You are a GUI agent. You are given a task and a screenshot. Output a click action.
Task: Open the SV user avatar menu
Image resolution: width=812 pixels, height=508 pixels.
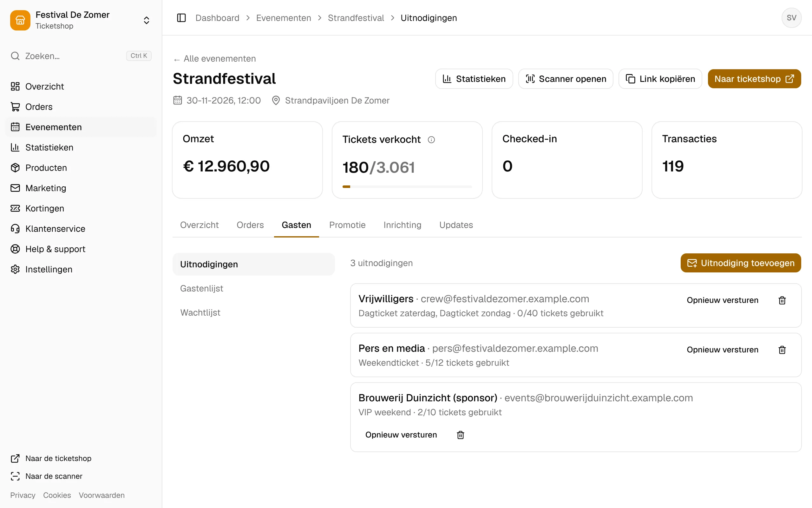(791, 18)
